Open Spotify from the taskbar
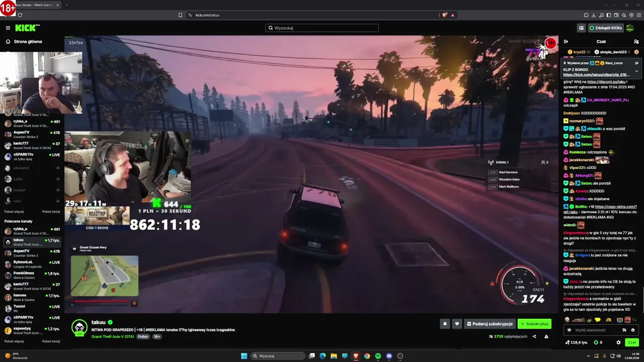Screen dimensions: 644x362 point(378,356)
